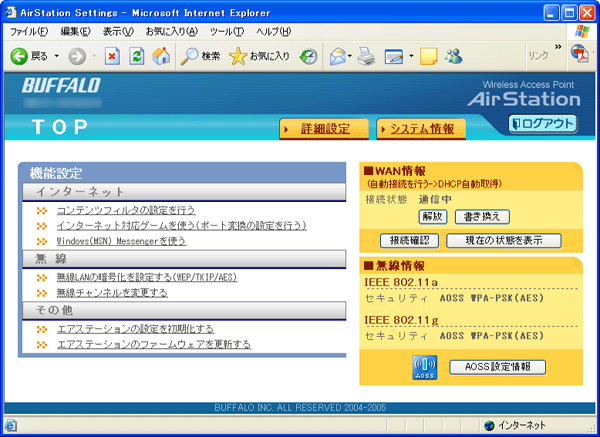The image size is (600, 437).
Task: Click the 接続確認 button
Action: [x=409, y=241]
